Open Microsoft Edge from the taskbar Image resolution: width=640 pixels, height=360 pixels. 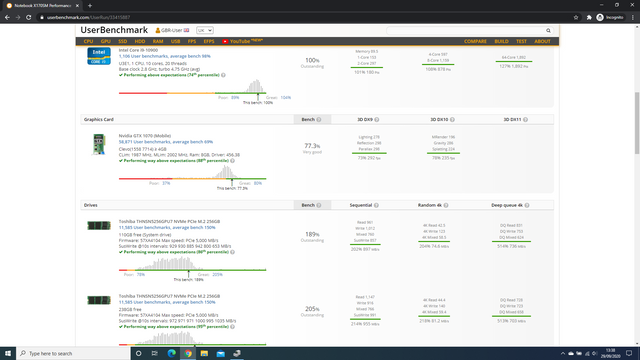point(171,353)
